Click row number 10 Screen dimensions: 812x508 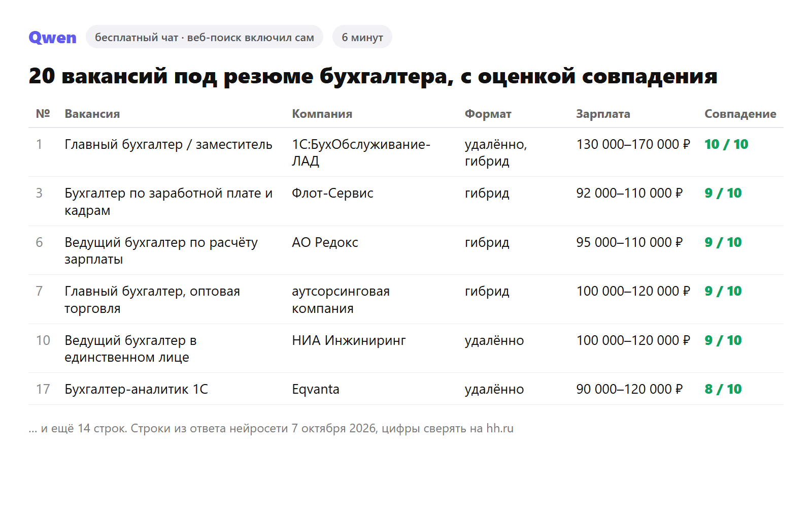pos(43,340)
